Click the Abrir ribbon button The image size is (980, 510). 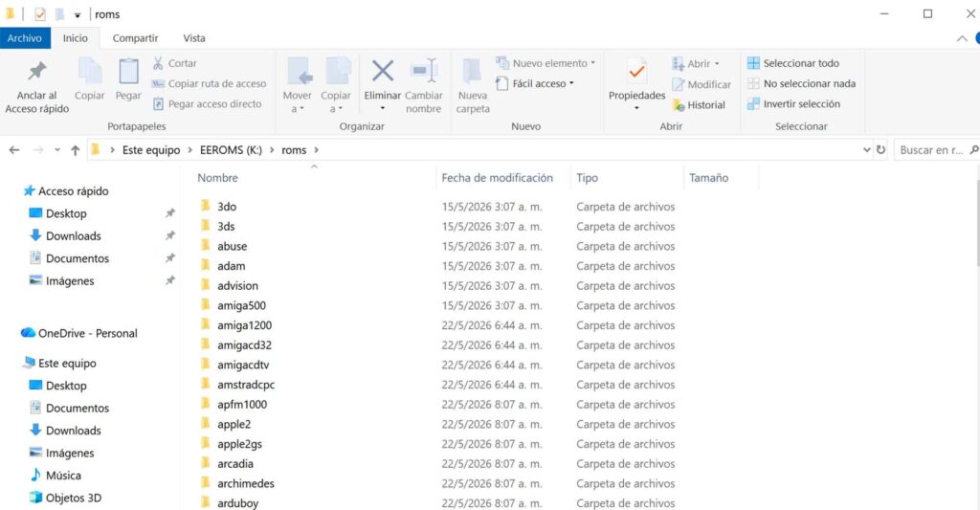696,63
